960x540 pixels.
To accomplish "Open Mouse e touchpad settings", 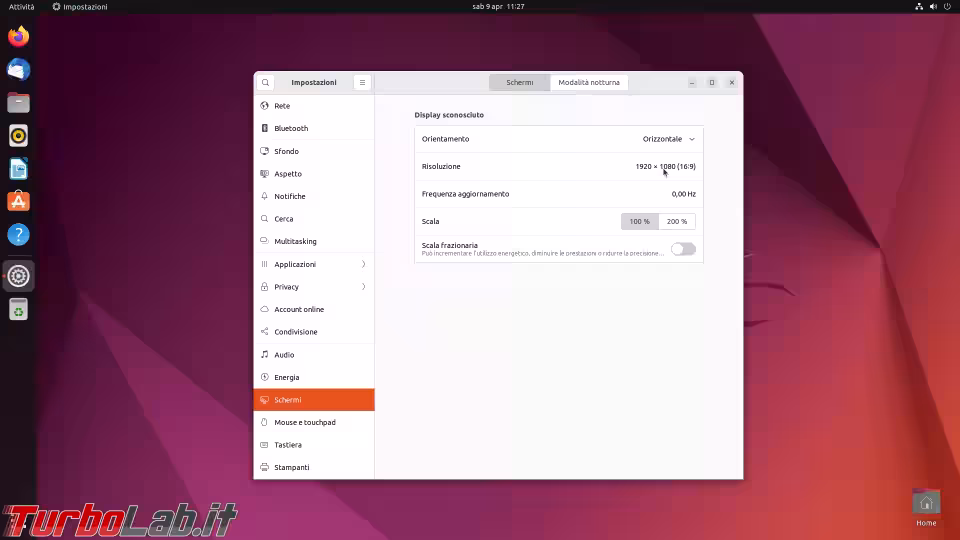I will [x=314, y=422].
